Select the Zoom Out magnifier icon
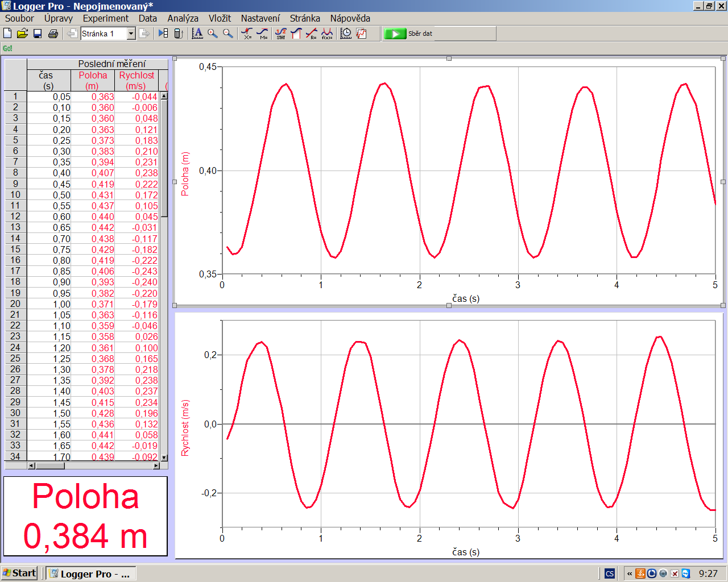The height and width of the screenshot is (582, 728). point(228,34)
